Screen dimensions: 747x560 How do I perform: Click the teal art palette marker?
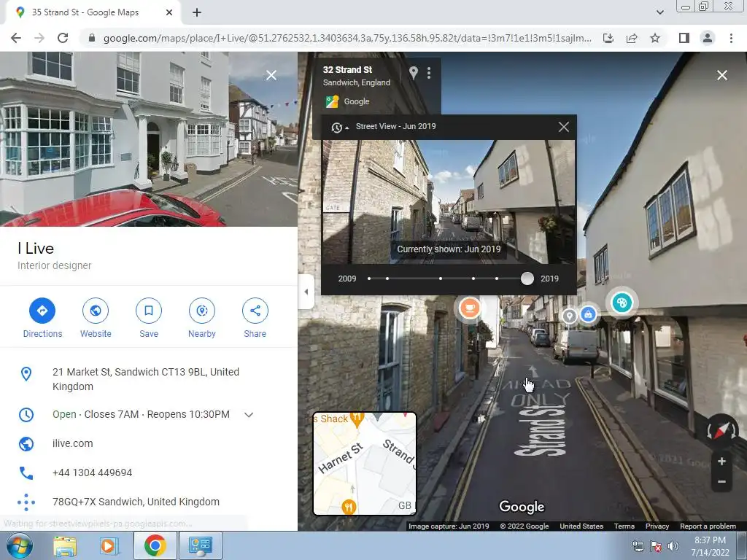click(622, 303)
